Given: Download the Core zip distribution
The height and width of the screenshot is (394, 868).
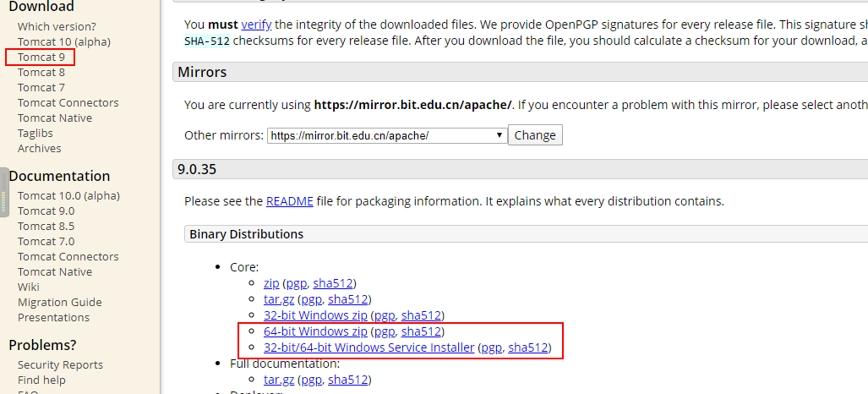Looking at the screenshot, I should point(271,284).
